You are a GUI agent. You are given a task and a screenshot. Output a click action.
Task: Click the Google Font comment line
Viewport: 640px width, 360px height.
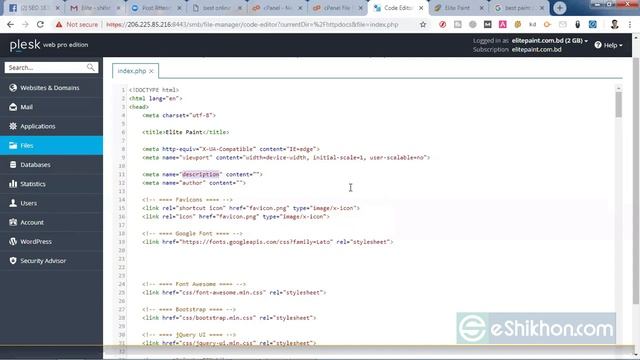[192, 233]
